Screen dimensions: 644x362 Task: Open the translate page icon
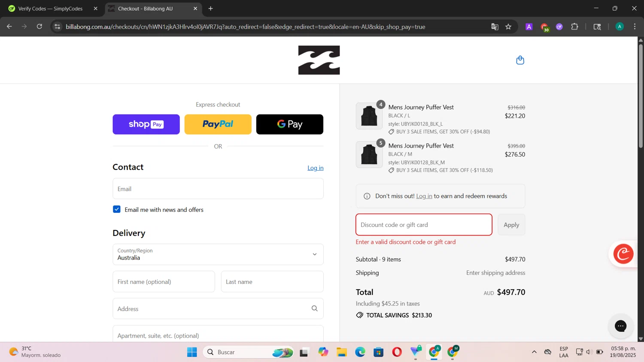point(495,27)
